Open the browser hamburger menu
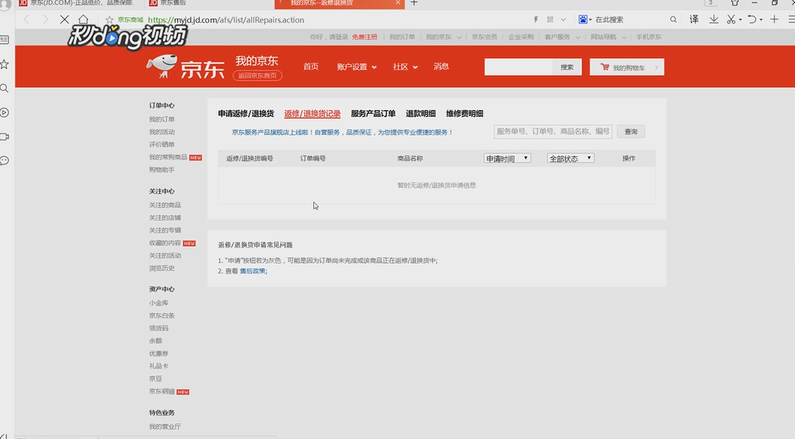This screenshot has height=439, width=795. (791, 19)
